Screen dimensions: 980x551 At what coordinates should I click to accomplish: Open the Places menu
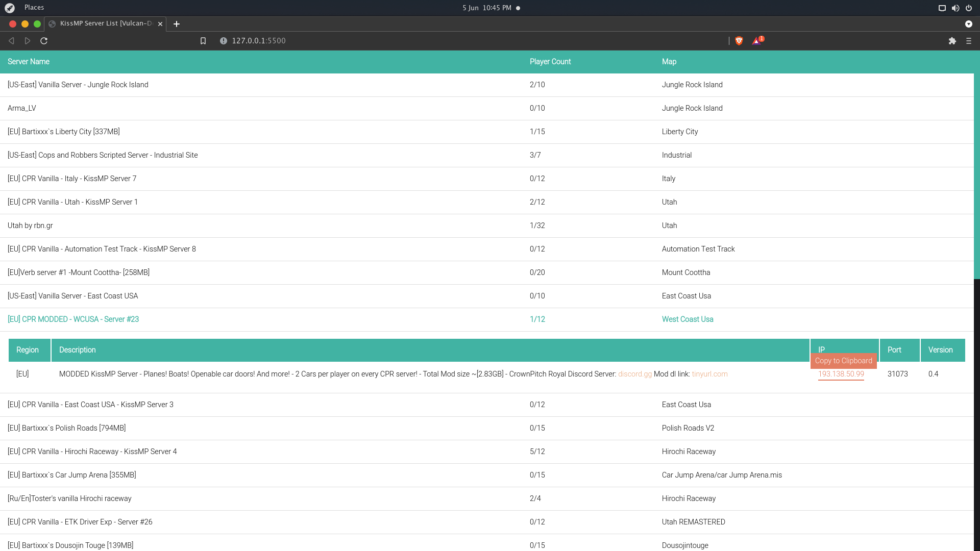[34, 8]
